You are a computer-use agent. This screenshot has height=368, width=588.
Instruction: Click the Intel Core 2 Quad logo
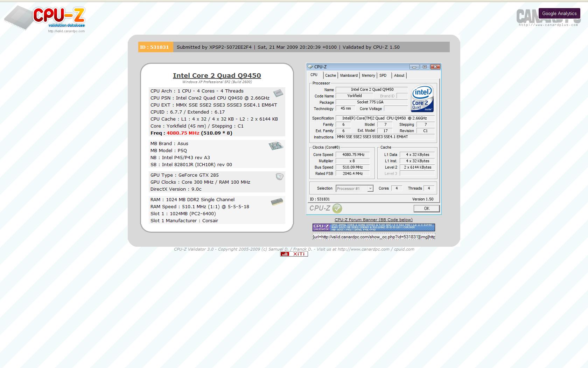[422, 99]
